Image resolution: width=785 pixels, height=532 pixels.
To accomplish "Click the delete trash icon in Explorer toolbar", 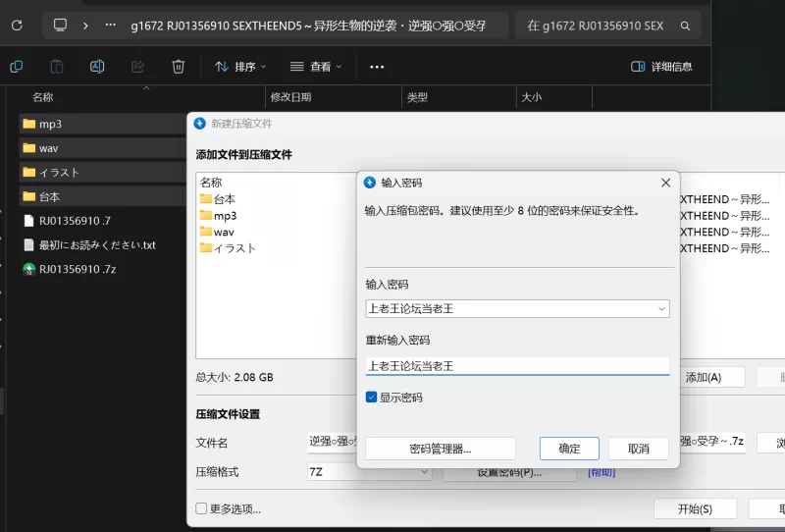I will tap(179, 67).
